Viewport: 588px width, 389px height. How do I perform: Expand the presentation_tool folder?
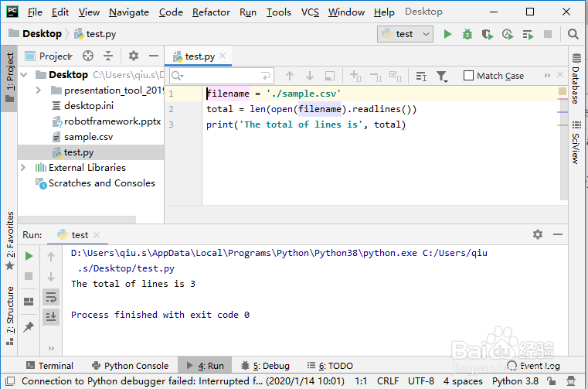pos(39,90)
